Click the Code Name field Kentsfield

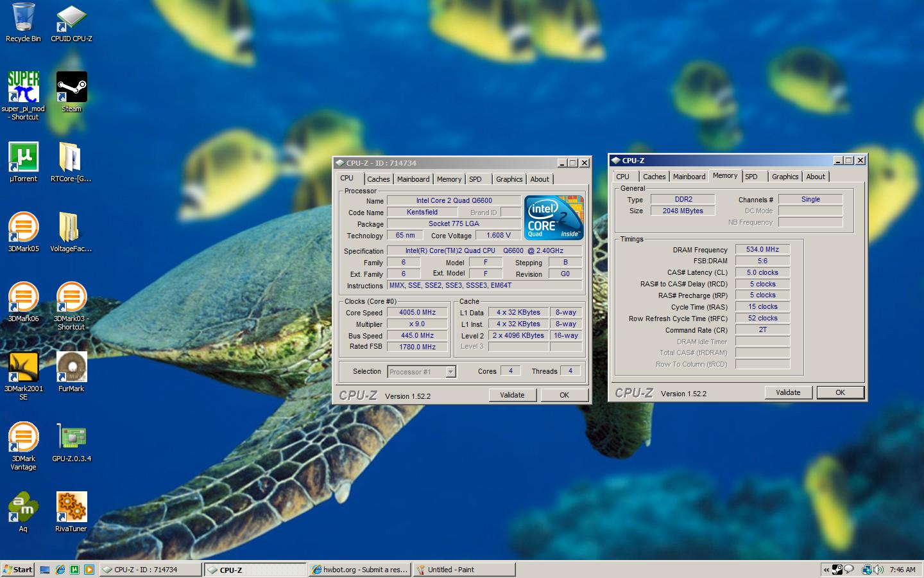[x=422, y=212]
